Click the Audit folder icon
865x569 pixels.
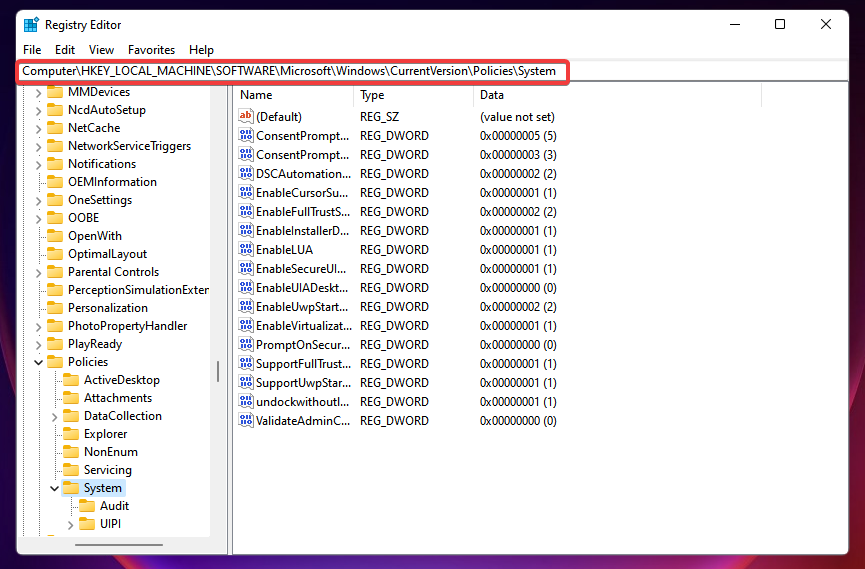pos(87,506)
